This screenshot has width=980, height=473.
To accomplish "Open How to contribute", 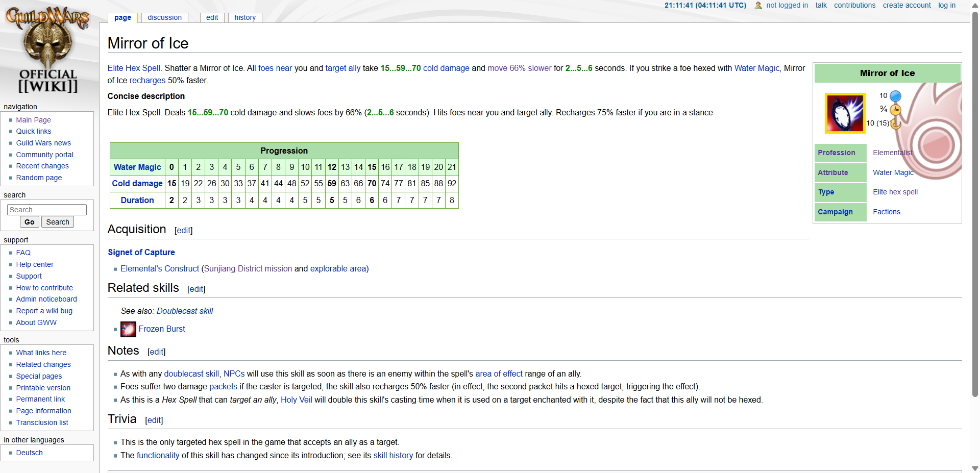I will pyautogui.click(x=44, y=288).
